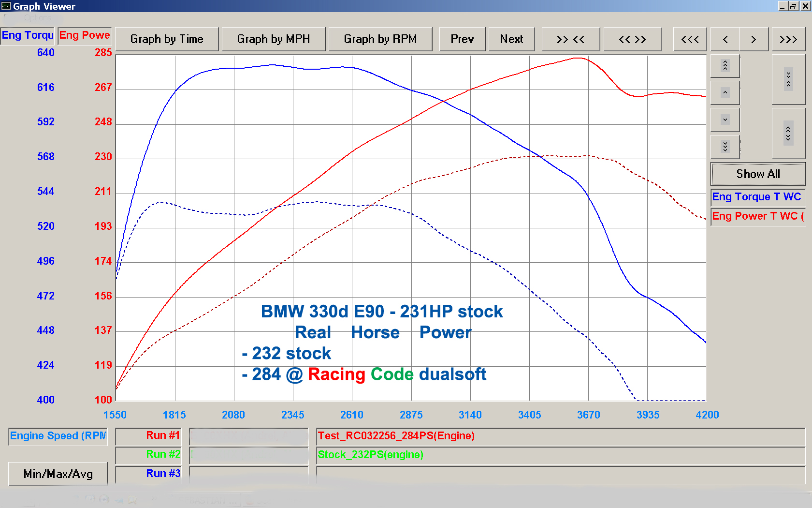Screen dimensions: 812x508
Task: Click the 3670 RPM axis value
Action: coord(589,415)
